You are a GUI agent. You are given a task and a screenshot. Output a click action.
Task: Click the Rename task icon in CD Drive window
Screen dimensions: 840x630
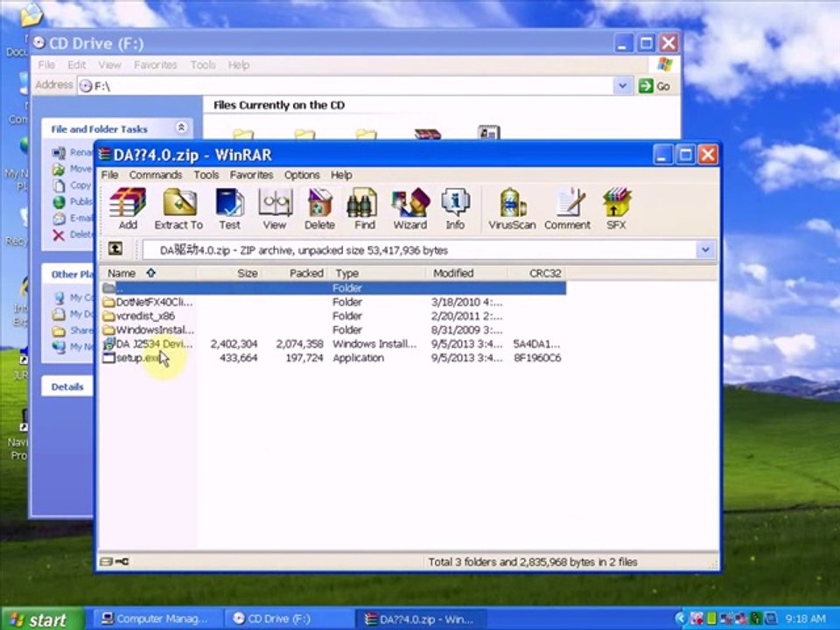59,153
